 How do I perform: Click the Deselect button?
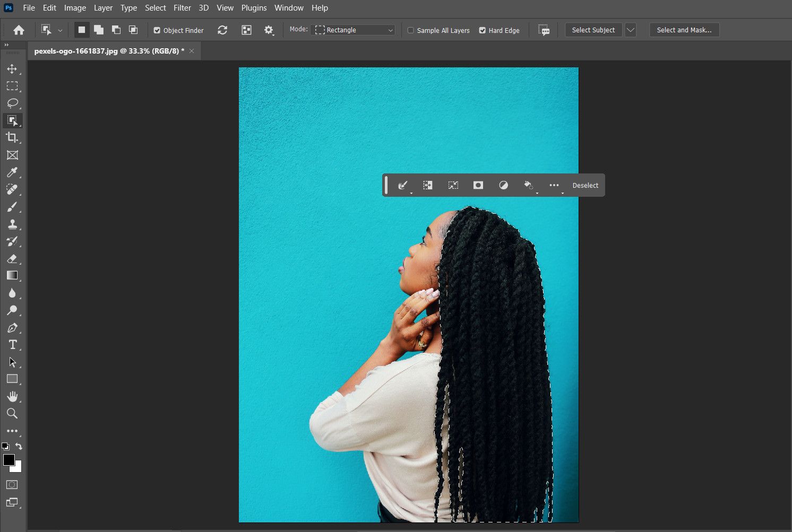585,185
